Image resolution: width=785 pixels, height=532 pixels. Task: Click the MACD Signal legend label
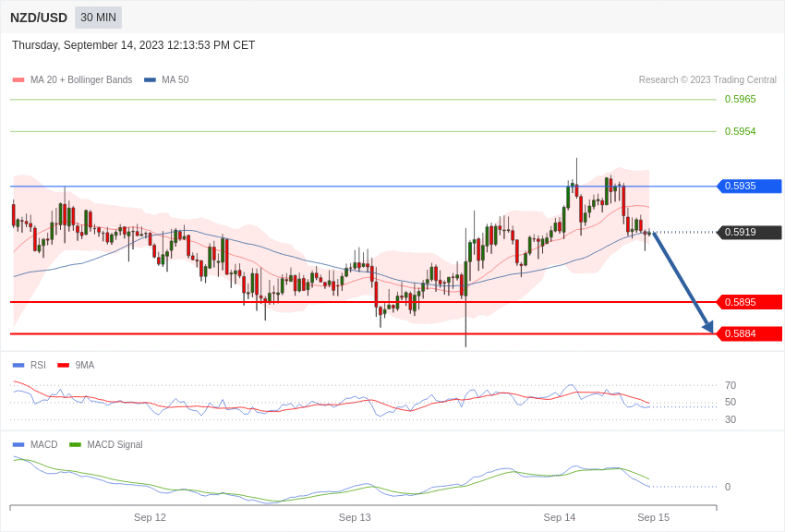[115, 444]
